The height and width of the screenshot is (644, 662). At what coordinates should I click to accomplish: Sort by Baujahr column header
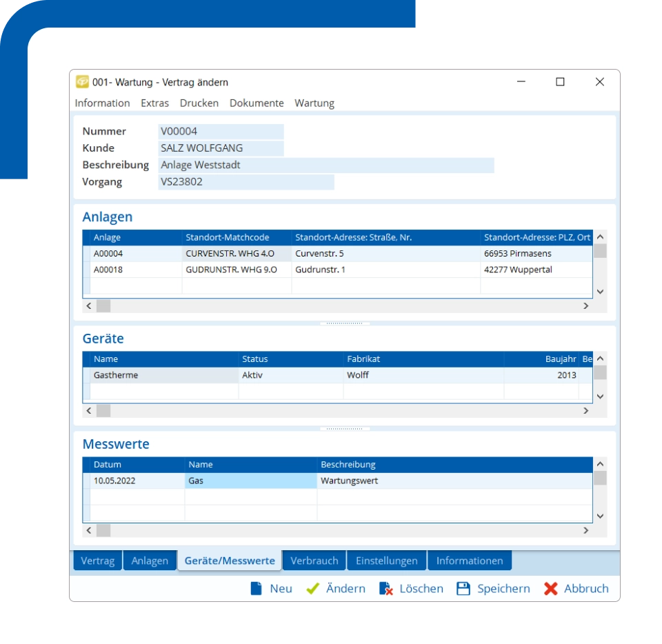click(560, 359)
